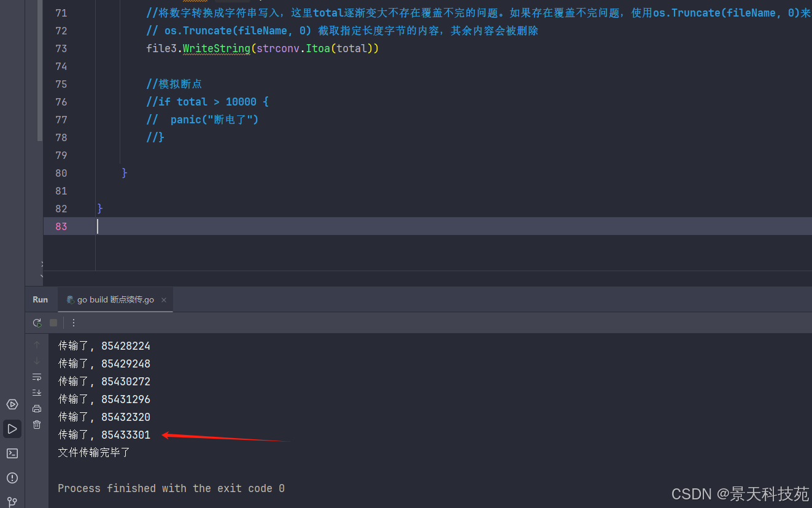Open the Terminal tool window
Image resolution: width=812 pixels, height=508 pixels.
pyautogui.click(x=12, y=453)
